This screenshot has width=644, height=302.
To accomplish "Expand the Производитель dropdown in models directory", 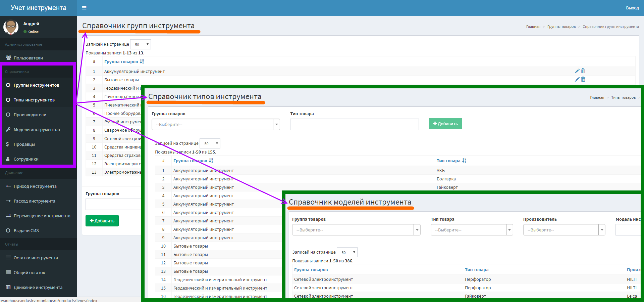I will coord(564,230).
